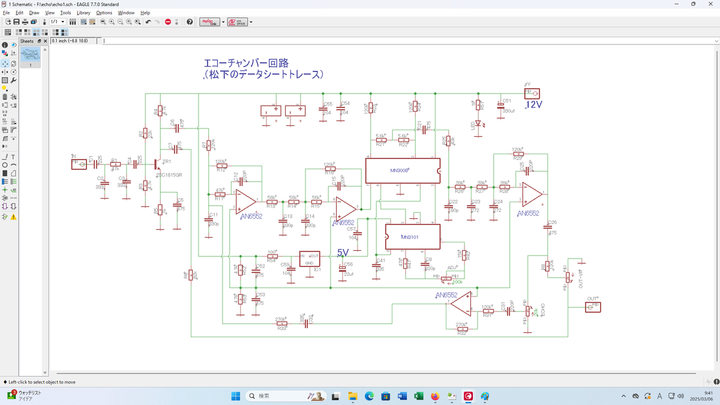
Task: Click the Windows Start button on taskbar
Action: (x=236, y=396)
